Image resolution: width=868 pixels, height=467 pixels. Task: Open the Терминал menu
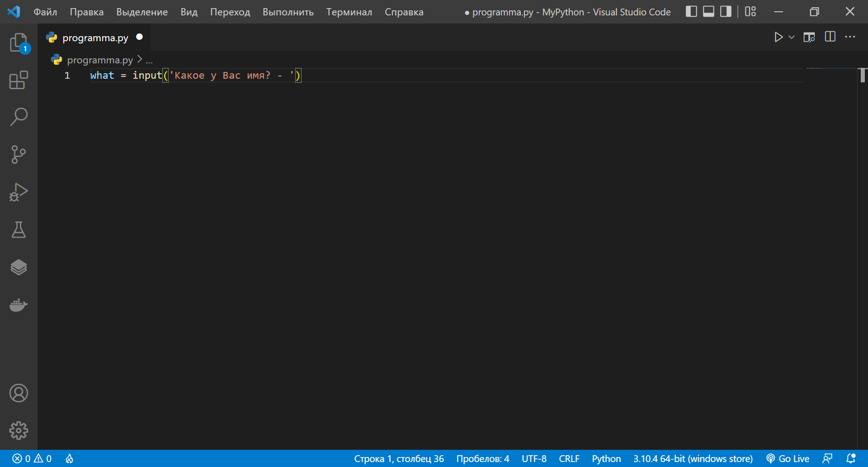(x=349, y=12)
